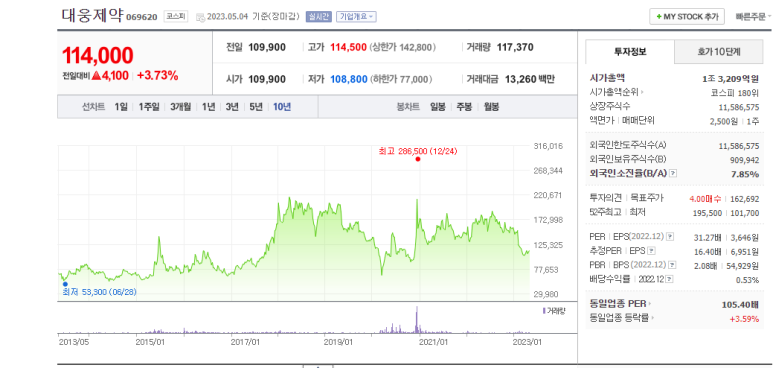Open help icon beside 외국인소진율(B/A)
773x368 pixels.
673,174
